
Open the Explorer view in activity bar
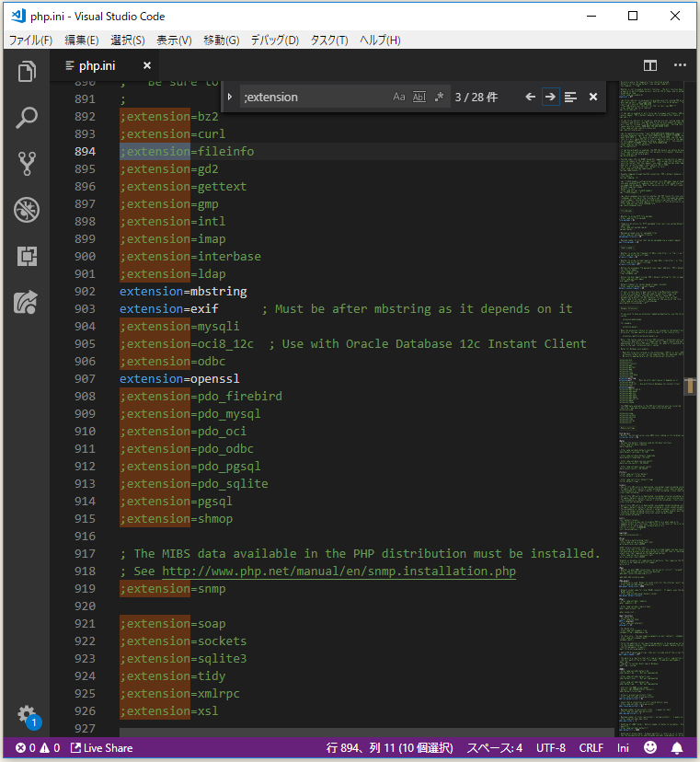click(x=27, y=72)
